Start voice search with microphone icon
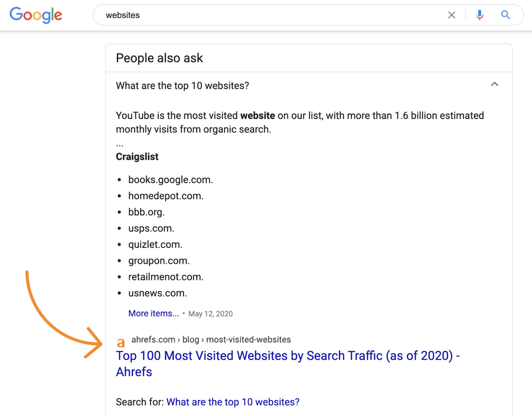This screenshot has width=532, height=416. pyautogui.click(x=479, y=15)
